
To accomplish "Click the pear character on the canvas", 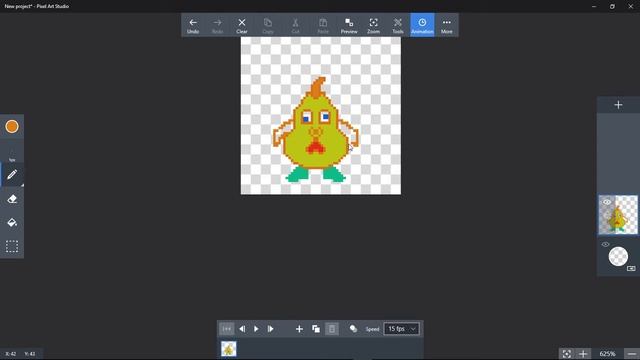I will coord(316,130).
